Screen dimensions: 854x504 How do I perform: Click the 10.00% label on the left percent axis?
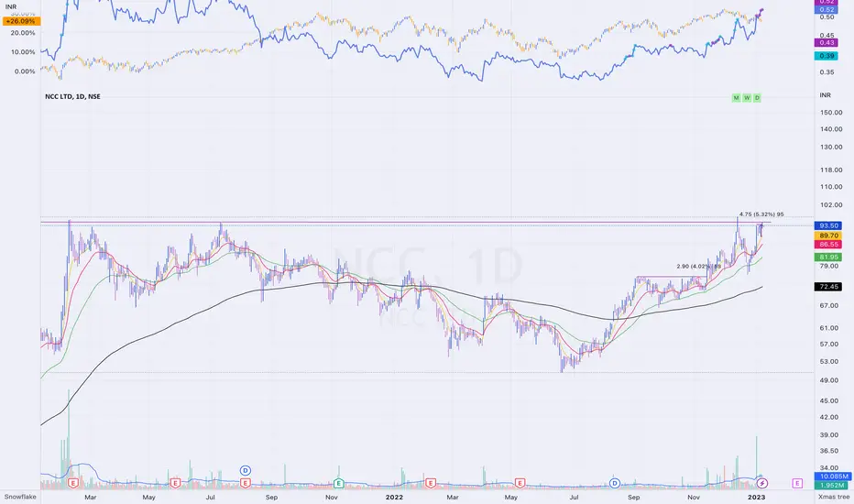(x=22, y=52)
